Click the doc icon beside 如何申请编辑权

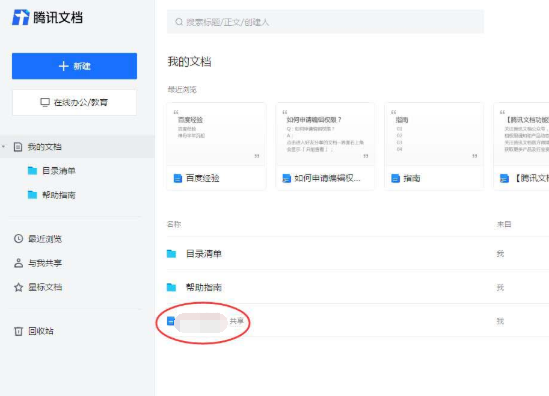(287, 178)
